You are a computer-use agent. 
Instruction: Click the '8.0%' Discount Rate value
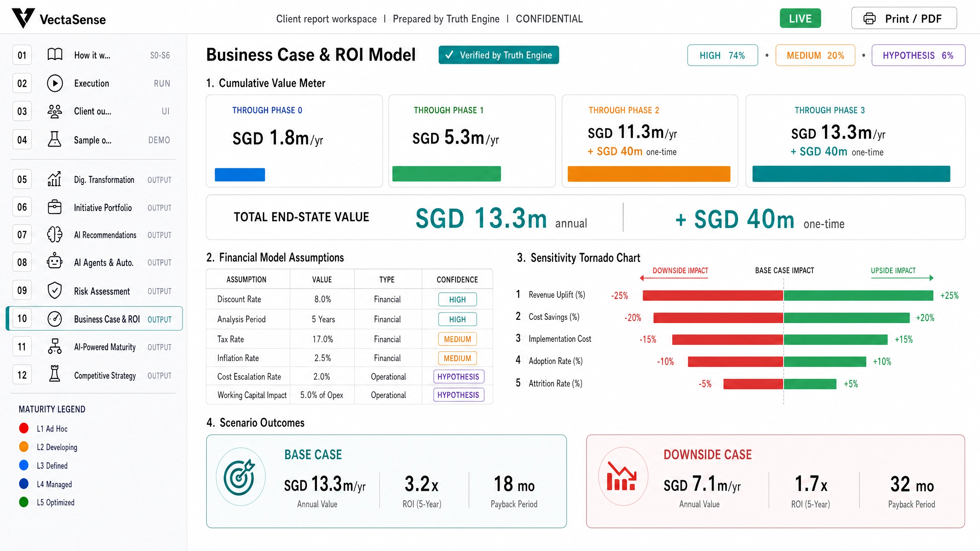pyautogui.click(x=322, y=299)
